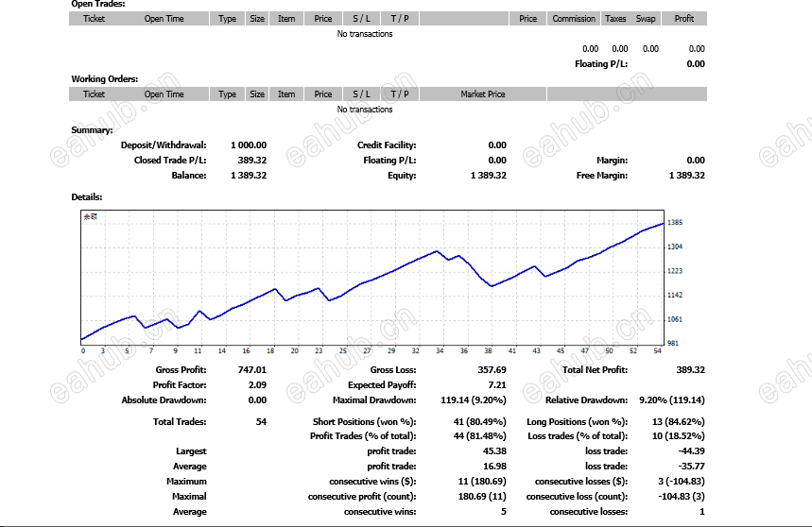Image resolution: width=812 pixels, height=527 pixels.
Task: Click the Balance value 1 389.32
Action: 249,176
